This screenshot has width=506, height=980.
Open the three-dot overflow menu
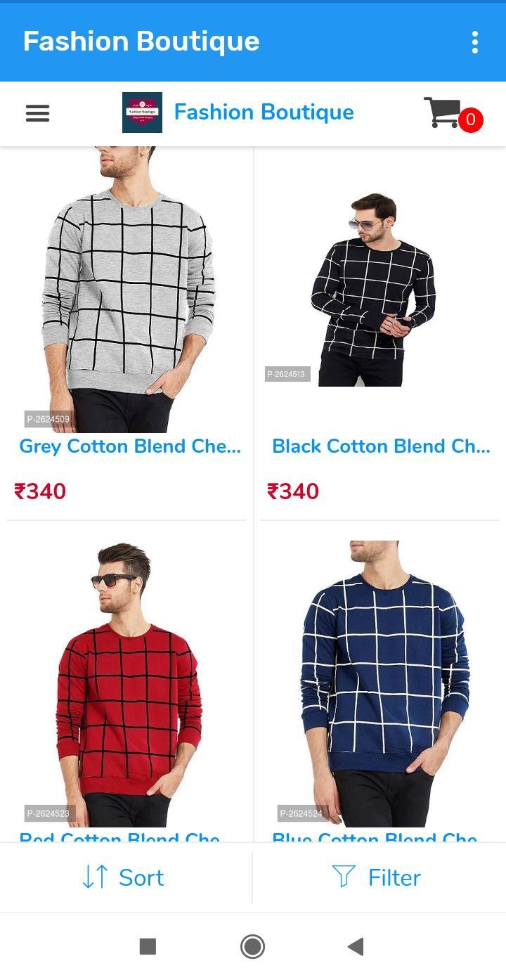pos(475,42)
